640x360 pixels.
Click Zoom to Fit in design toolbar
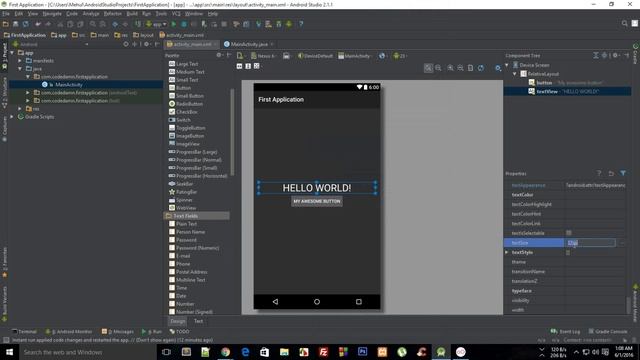tap(428, 68)
